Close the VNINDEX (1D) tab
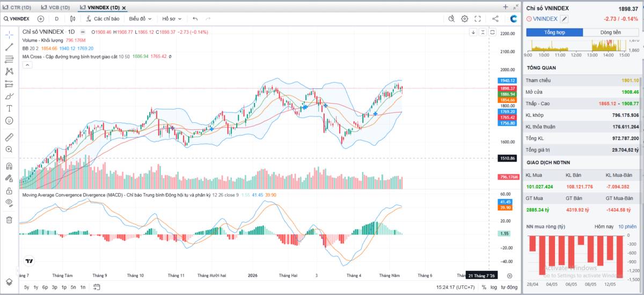644x295 pixels. pos(125,8)
